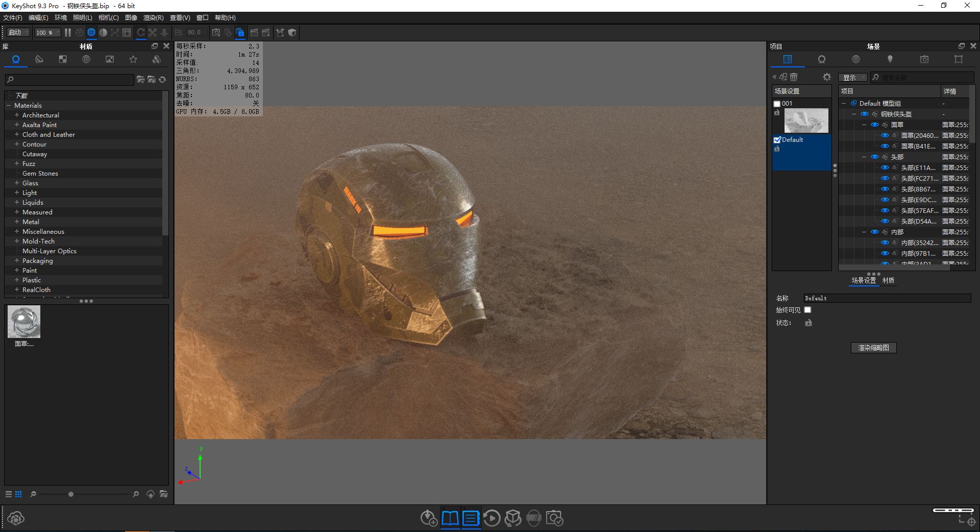980x532 pixels.
Task: Enable the 始终可见 checkbox
Action: point(808,309)
